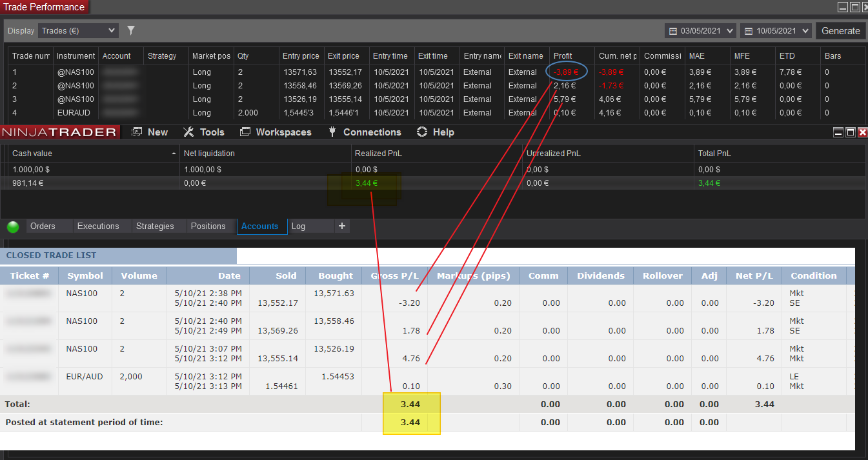
Task: Select entry price 13571,63 cell
Action: pyautogui.click(x=300, y=72)
